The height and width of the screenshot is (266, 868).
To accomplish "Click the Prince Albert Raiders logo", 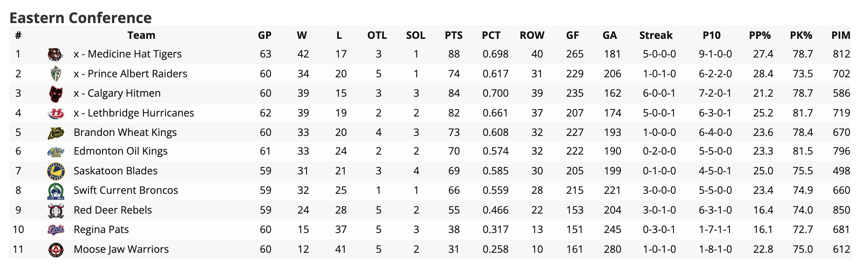I will tap(56, 74).
